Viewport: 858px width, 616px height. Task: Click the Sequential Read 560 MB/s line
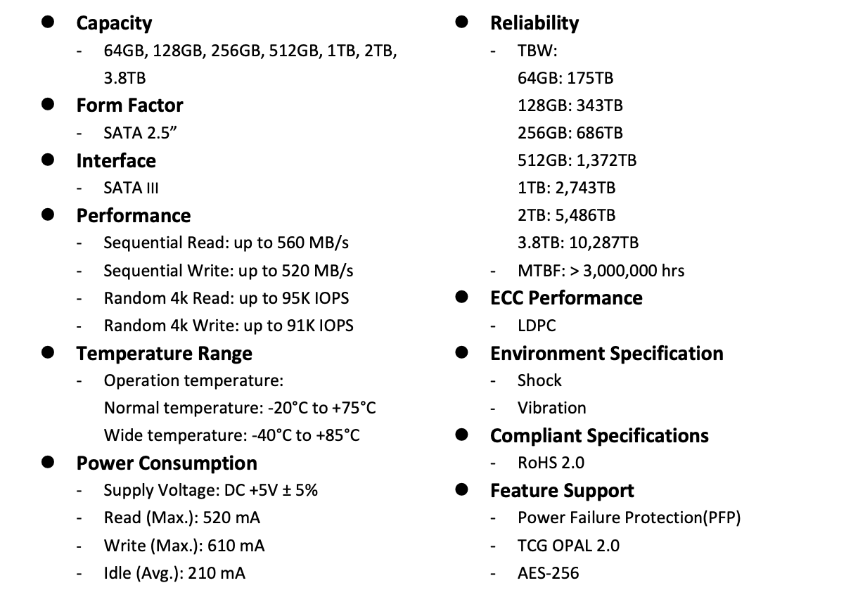tap(226, 243)
